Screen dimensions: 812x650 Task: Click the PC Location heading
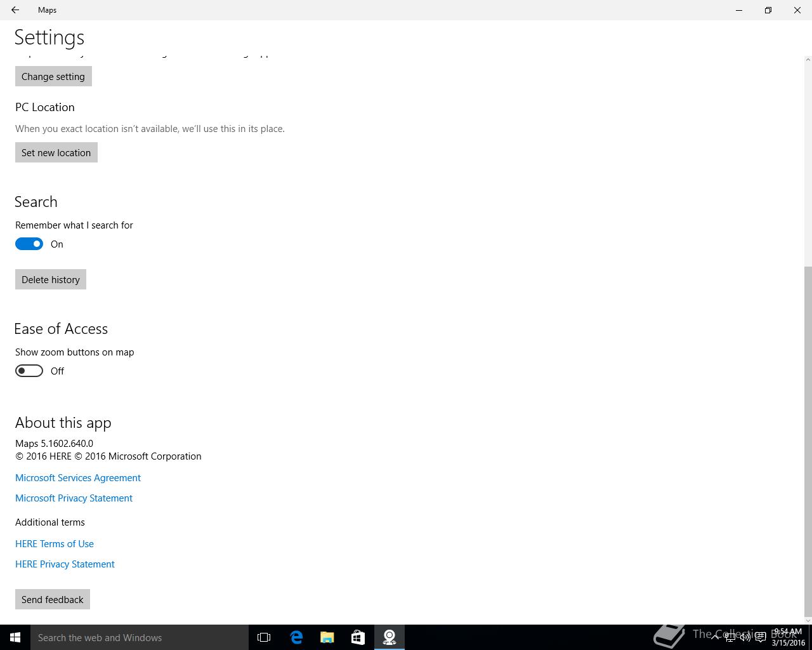pyautogui.click(x=45, y=107)
